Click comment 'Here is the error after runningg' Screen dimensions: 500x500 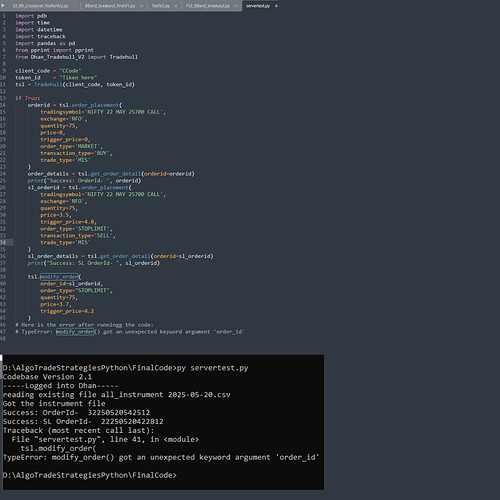tap(84, 325)
